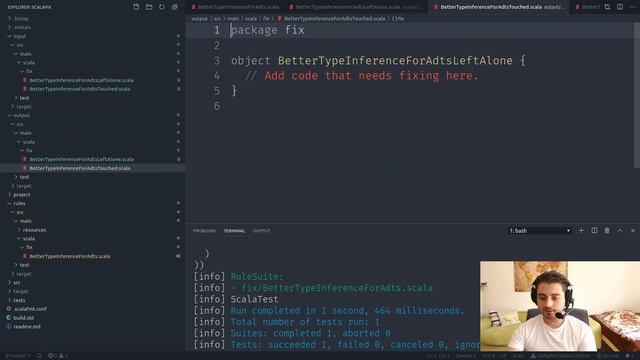This screenshot has height=360, width=640.
Task: Open the build.sbt file
Action: coord(23,318)
